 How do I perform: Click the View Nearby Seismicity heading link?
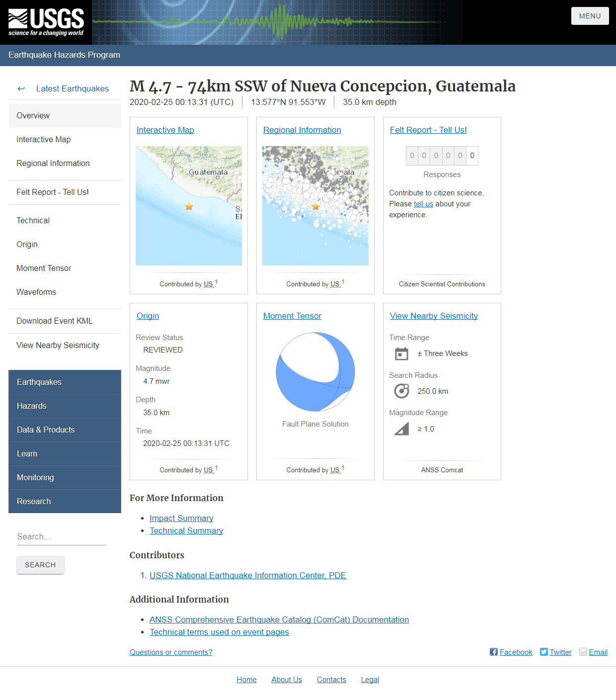[x=434, y=316]
